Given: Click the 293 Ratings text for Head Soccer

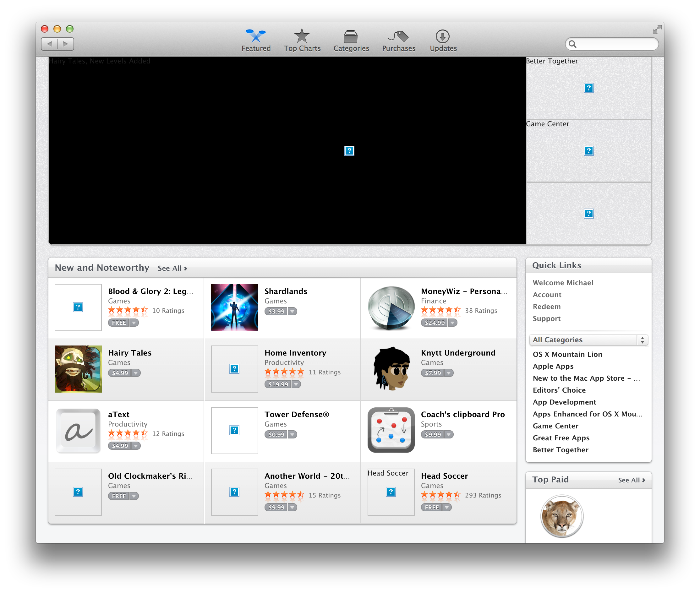Looking at the screenshot, I should [x=483, y=495].
